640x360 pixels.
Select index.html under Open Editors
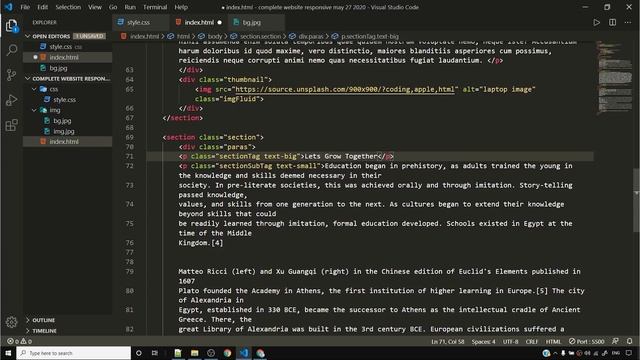pyautogui.click(x=68, y=57)
